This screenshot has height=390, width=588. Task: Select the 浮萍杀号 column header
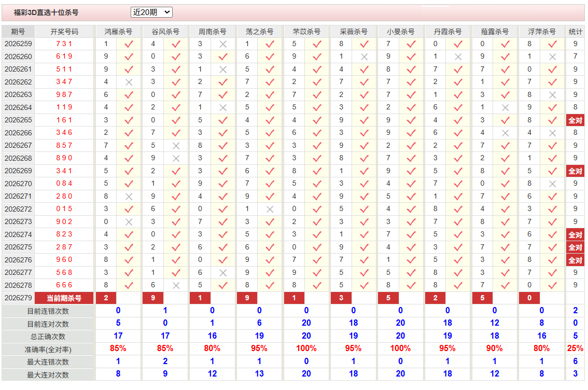(x=542, y=32)
